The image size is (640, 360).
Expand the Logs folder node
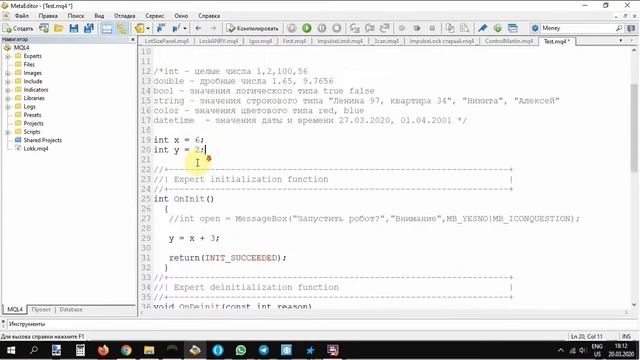tap(8, 107)
